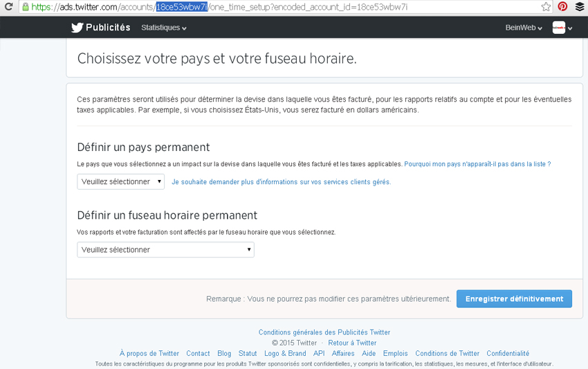This screenshot has width=588, height=369.
Task: Expand the BeinWeb account menu
Action: (524, 28)
